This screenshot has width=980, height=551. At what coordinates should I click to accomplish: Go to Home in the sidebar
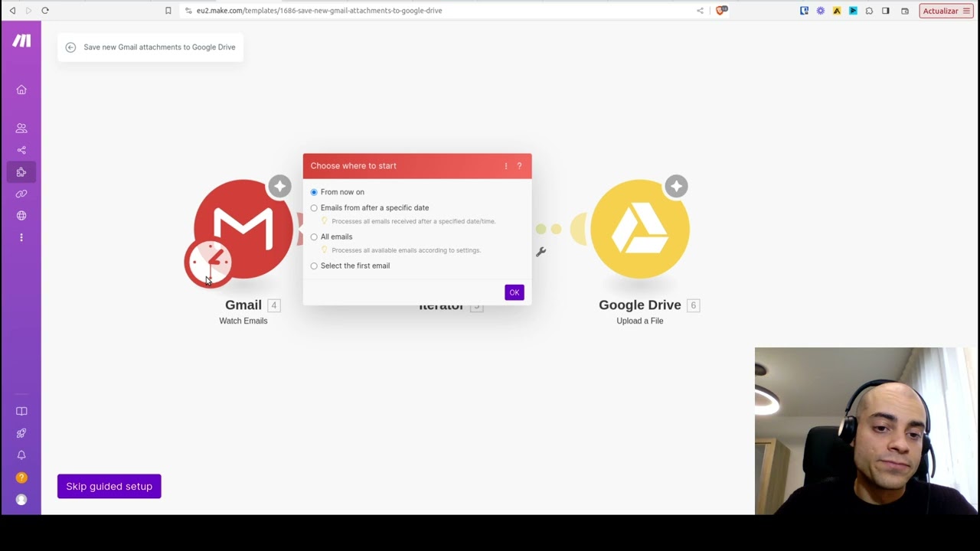21,90
